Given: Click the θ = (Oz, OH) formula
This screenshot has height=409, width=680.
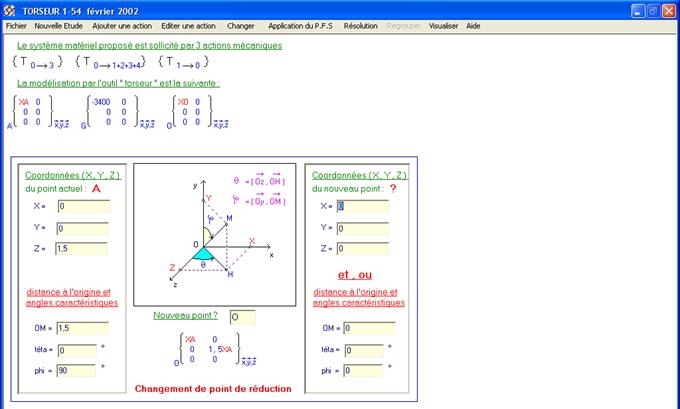Looking at the screenshot, I should (x=259, y=179).
